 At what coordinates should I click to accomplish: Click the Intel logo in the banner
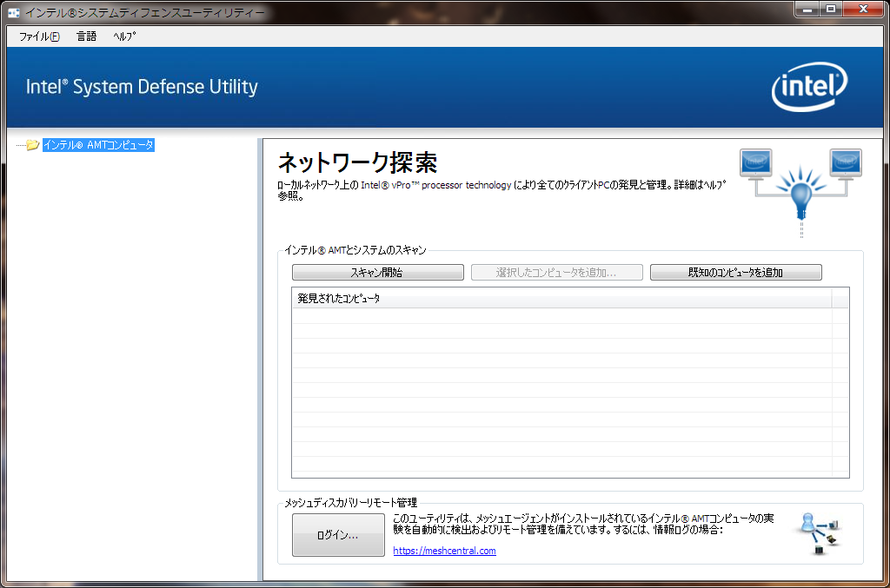(x=809, y=87)
